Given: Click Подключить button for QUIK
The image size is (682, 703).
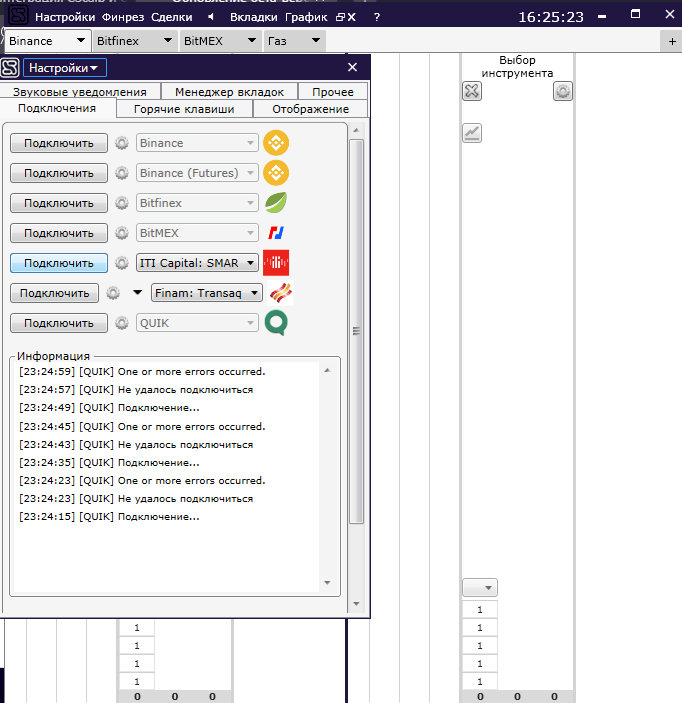Looking at the screenshot, I should point(59,323).
